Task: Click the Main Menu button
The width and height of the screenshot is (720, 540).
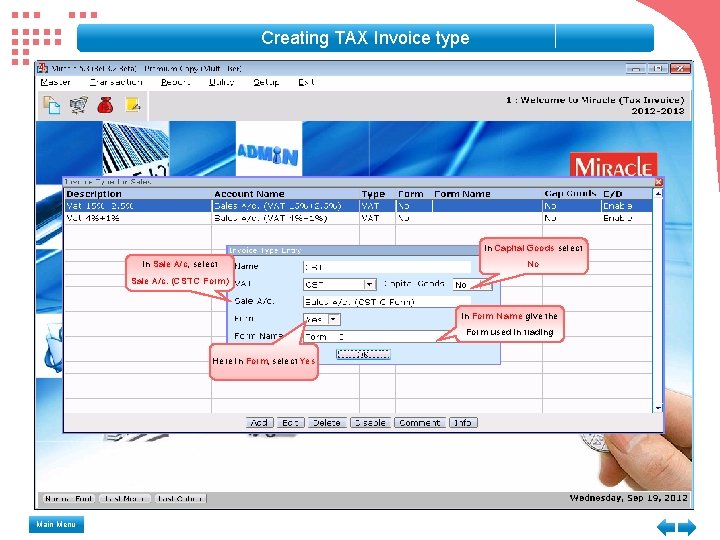Action: 56,524
